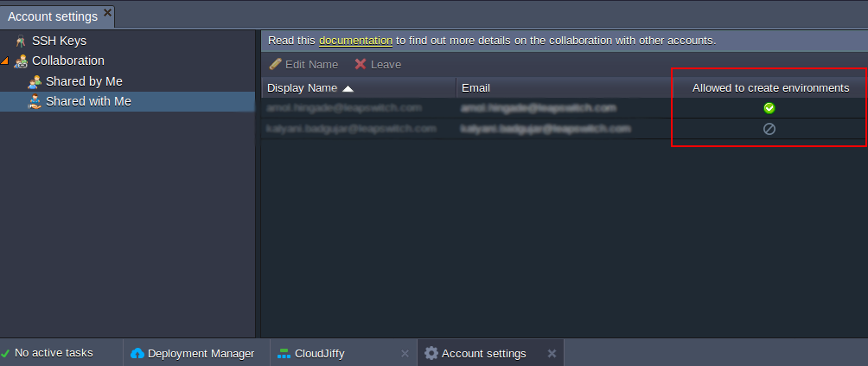868x366 pixels.
Task: Close the Account settings top tab
Action: 107,13
